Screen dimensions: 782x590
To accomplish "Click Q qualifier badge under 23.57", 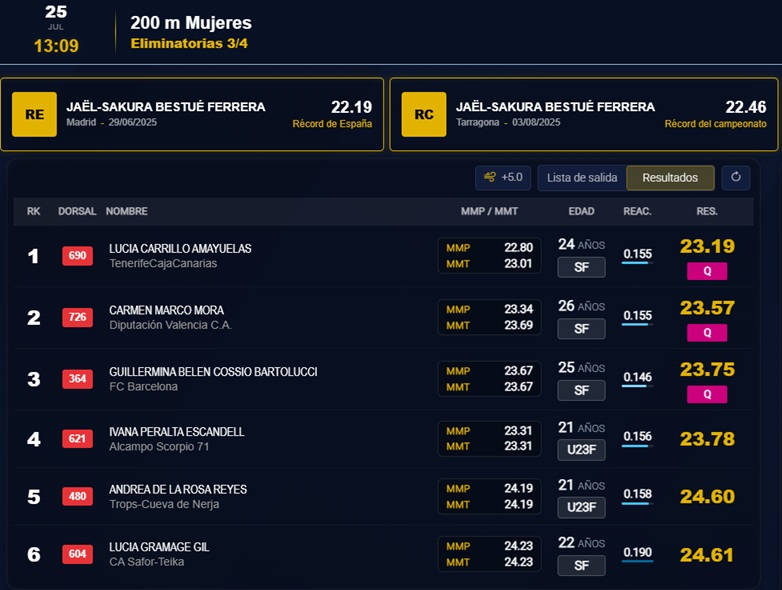I will pos(707,333).
